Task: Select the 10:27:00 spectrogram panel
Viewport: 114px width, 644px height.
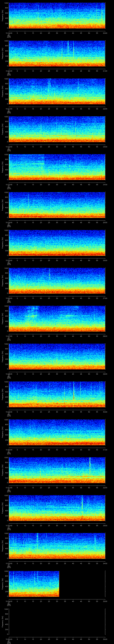Action: 57,318
